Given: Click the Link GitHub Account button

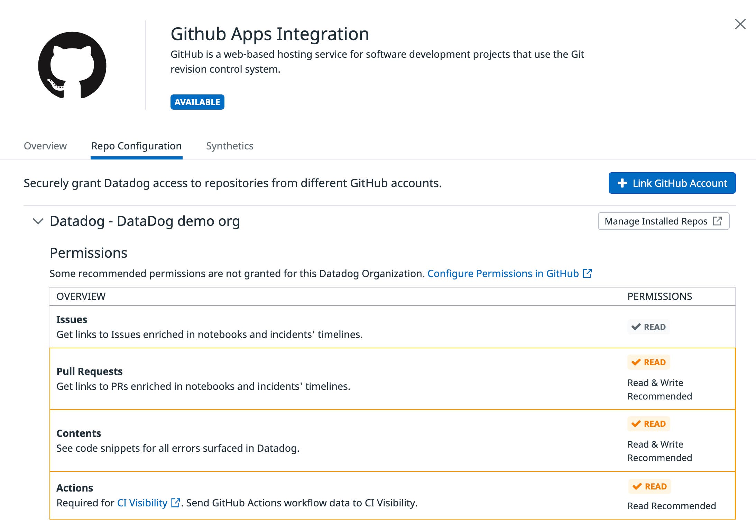Looking at the screenshot, I should pos(672,183).
